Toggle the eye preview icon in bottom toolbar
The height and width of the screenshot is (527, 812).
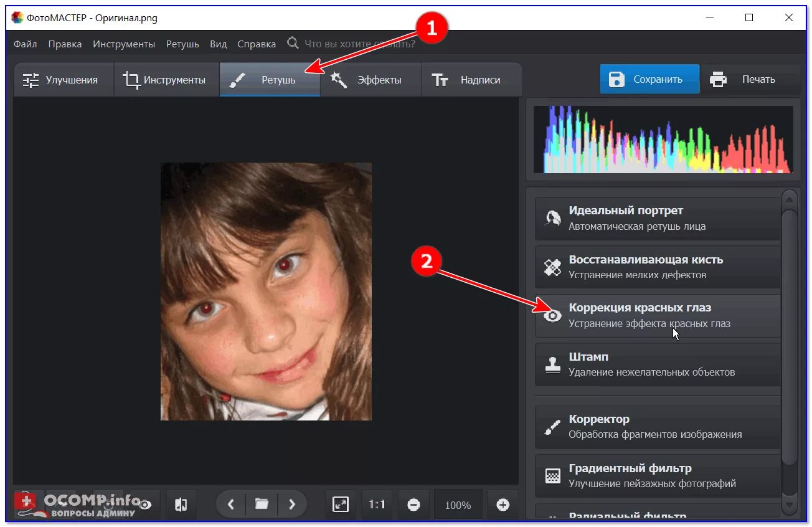coord(145,505)
